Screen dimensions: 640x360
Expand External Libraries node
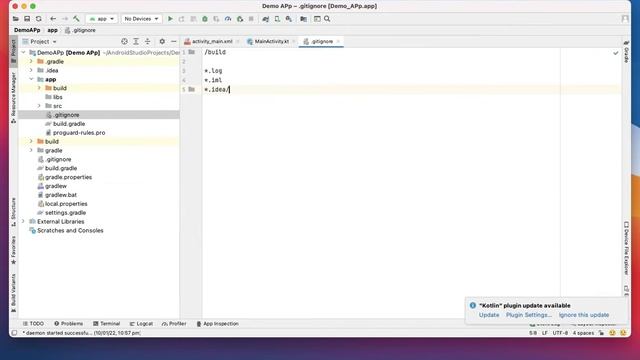[23, 221]
